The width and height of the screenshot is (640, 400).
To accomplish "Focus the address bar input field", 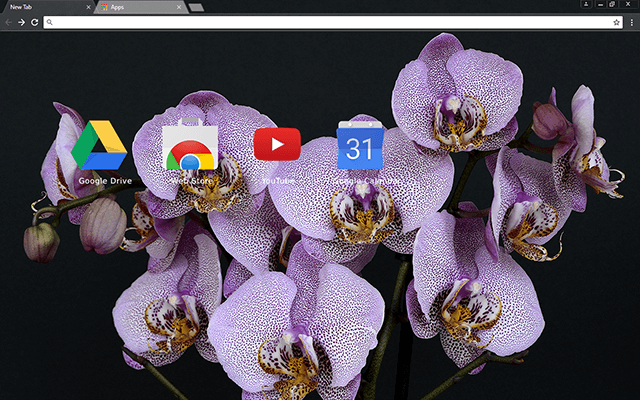I will coord(333,22).
